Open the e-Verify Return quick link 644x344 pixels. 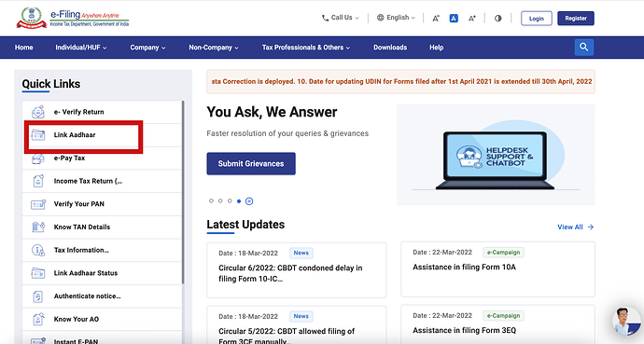[x=102, y=112]
